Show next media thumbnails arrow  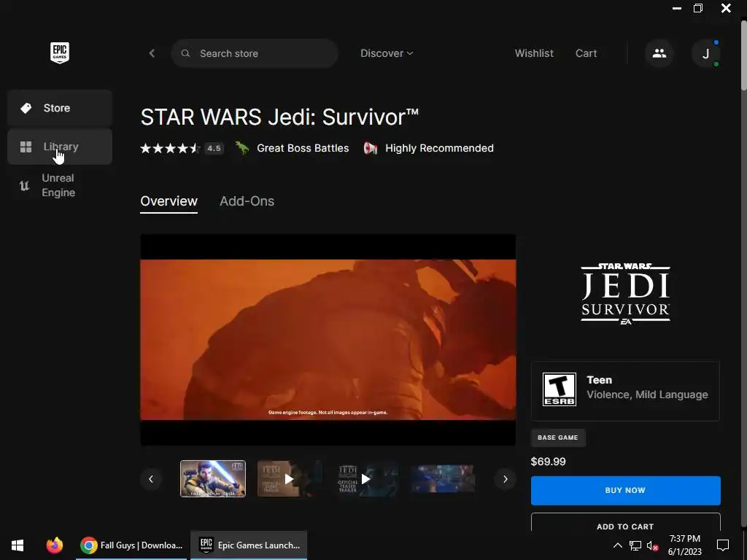click(506, 479)
